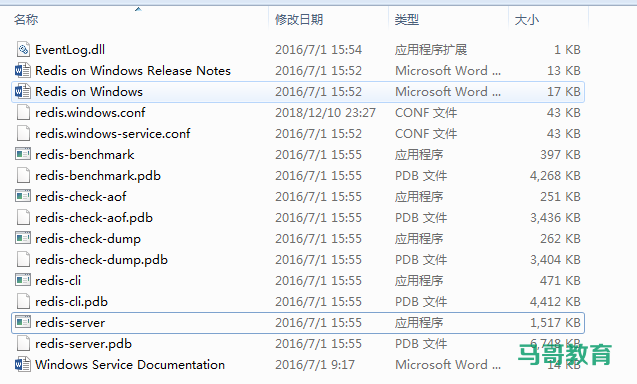The image size is (637, 384).
Task: Select the redis.windows.conf file name
Action: click(90, 113)
